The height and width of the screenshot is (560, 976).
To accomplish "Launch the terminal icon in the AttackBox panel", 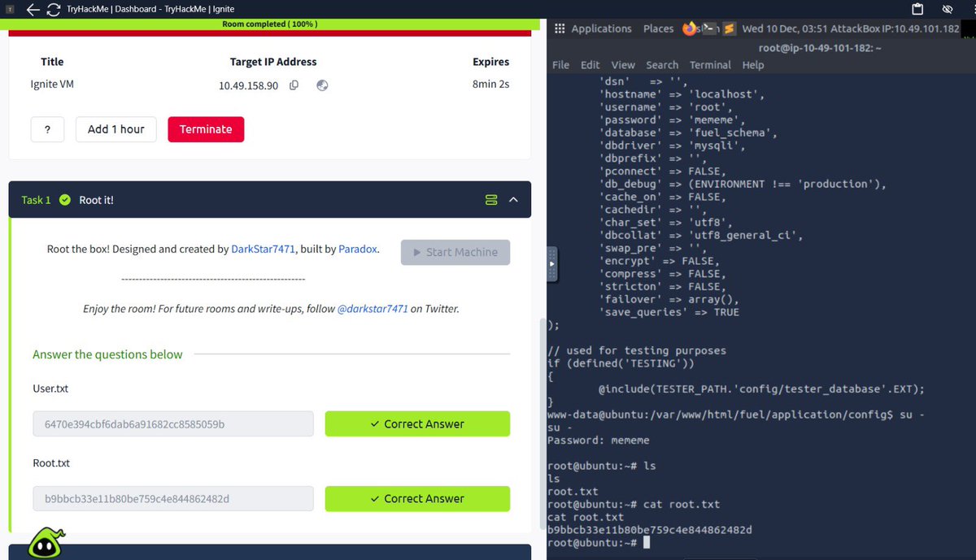I will (x=709, y=28).
